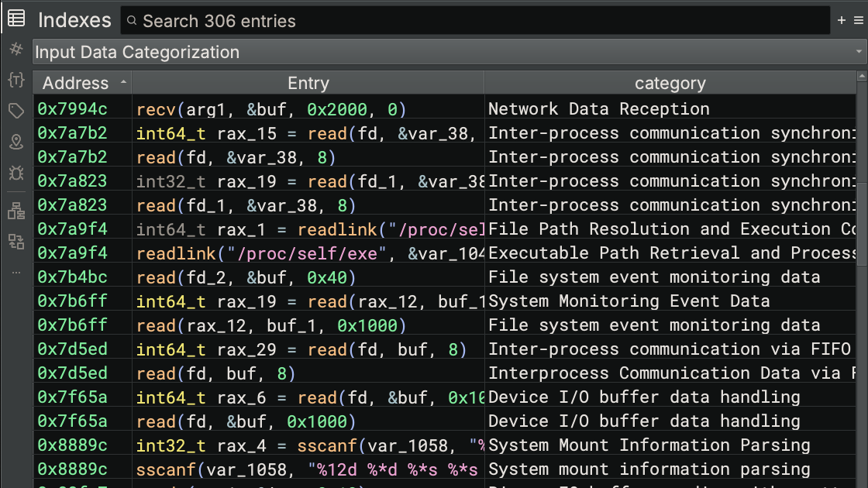868x488 pixels.
Task: Open the Debugger bug sidebar icon
Action: coord(16,174)
